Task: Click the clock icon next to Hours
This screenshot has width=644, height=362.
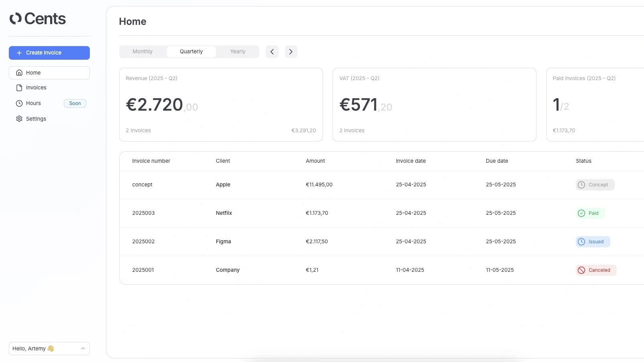Action: click(x=19, y=103)
